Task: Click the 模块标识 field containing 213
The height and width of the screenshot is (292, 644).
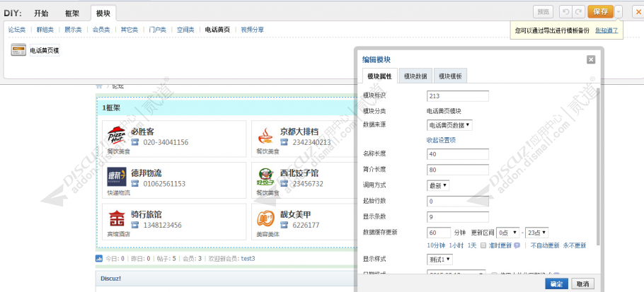Action: pos(458,96)
